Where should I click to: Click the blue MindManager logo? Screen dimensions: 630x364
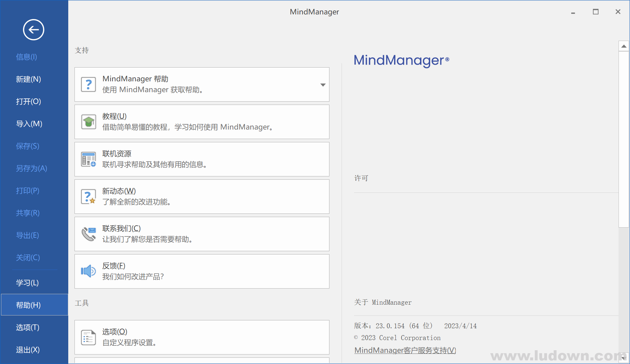tap(401, 60)
